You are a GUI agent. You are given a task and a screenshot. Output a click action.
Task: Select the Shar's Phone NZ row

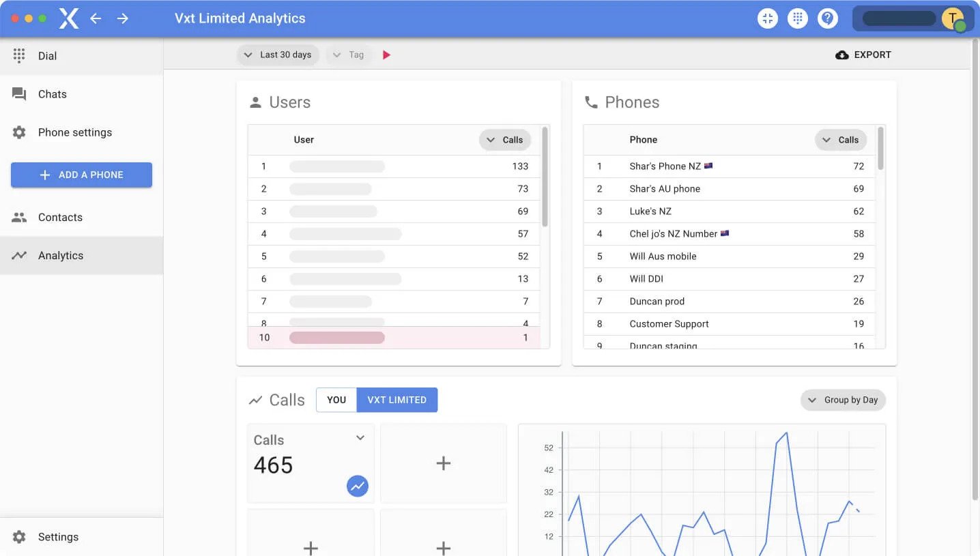(729, 166)
